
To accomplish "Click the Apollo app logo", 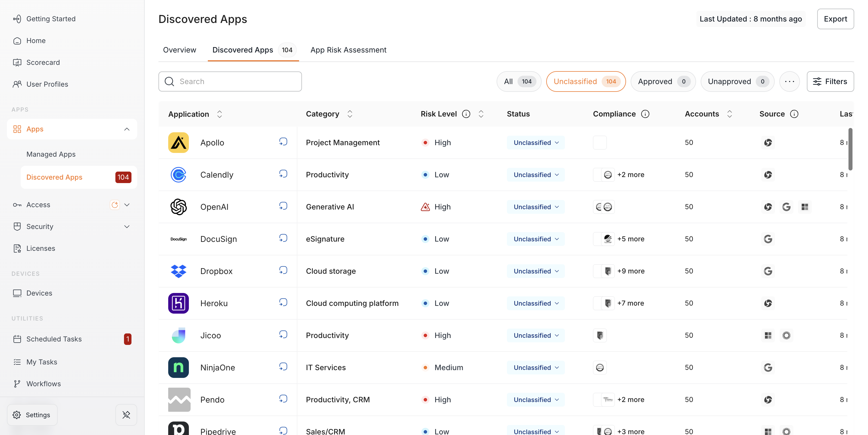I will click(179, 143).
